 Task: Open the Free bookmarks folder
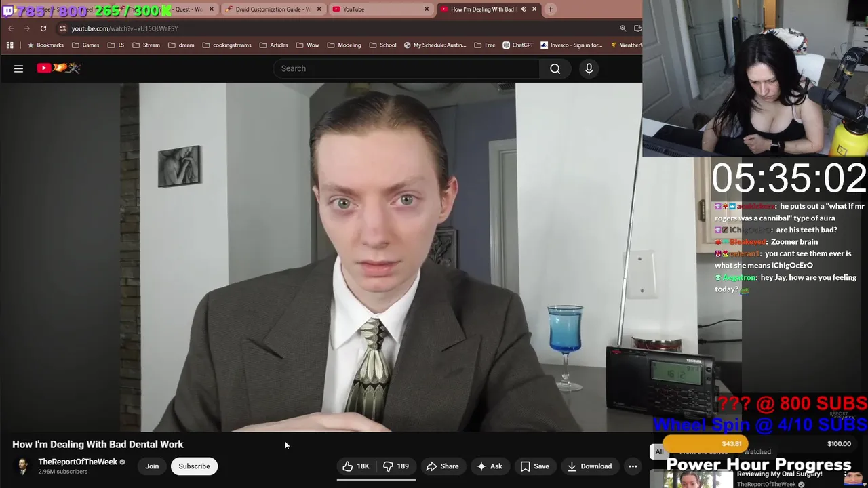pyautogui.click(x=484, y=45)
